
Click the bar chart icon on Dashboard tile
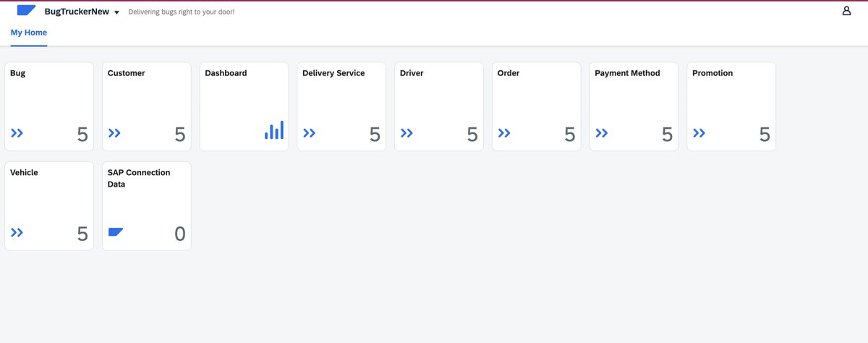pos(274,130)
